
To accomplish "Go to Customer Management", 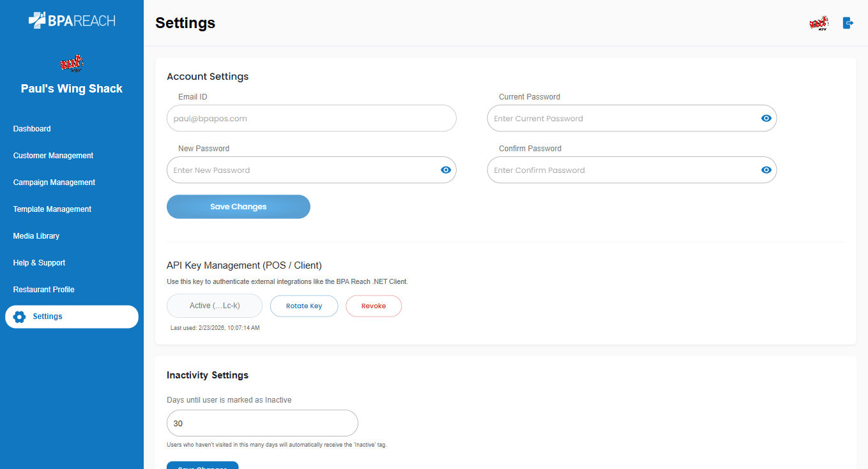I will point(53,156).
